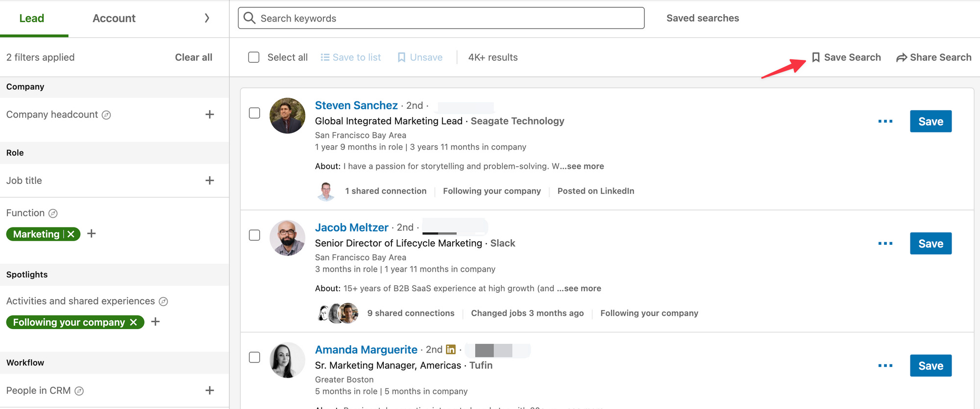
Task: Open the Slack company link
Action: click(x=503, y=243)
